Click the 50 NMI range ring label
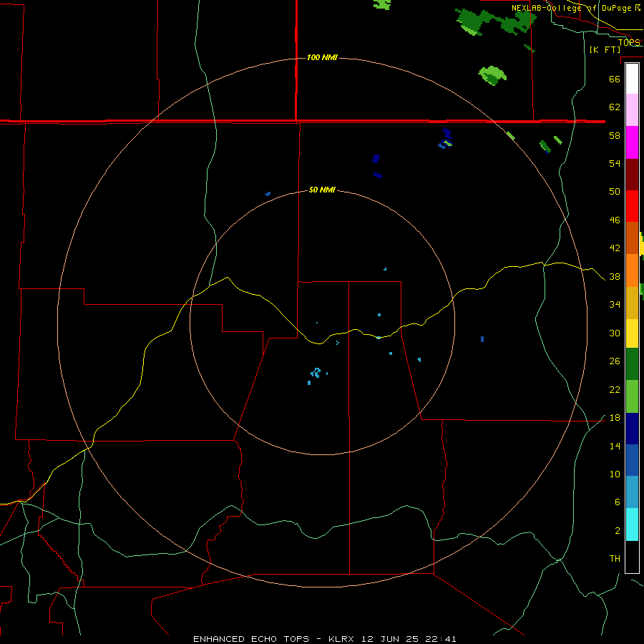This screenshot has height=644, width=644. [x=322, y=190]
